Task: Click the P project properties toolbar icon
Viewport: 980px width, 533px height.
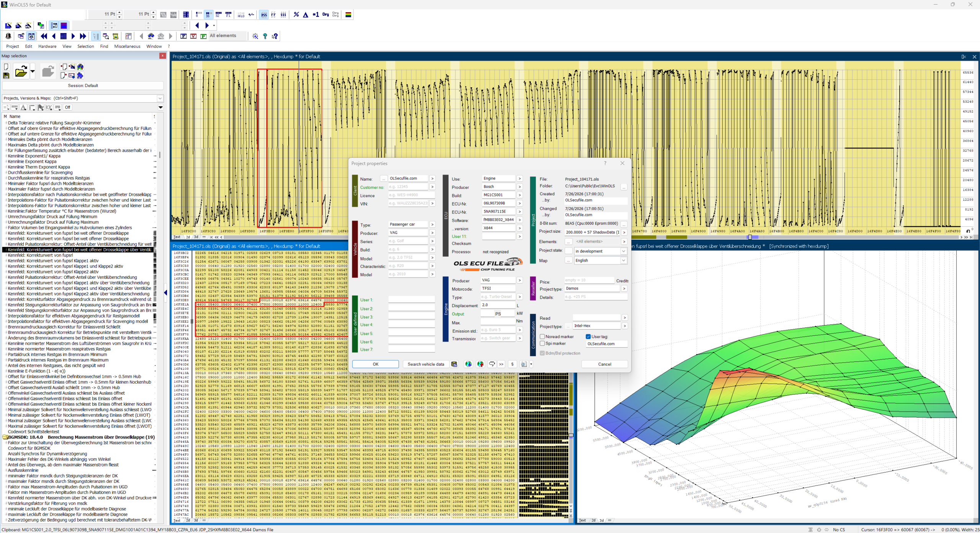Action: (x=203, y=36)
